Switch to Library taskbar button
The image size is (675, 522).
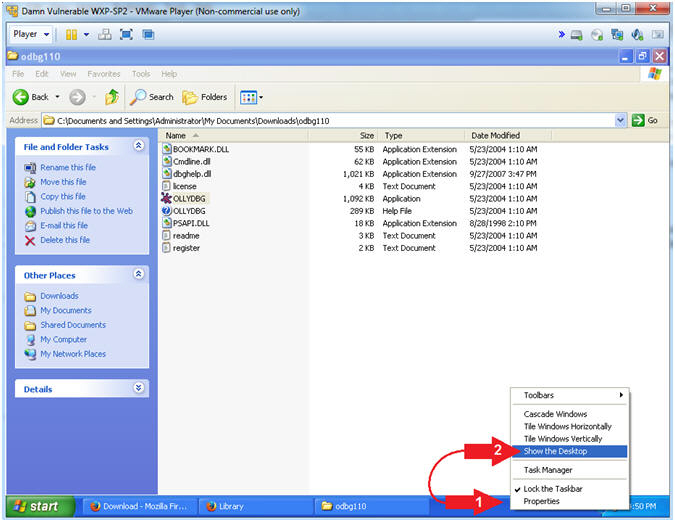256,507
